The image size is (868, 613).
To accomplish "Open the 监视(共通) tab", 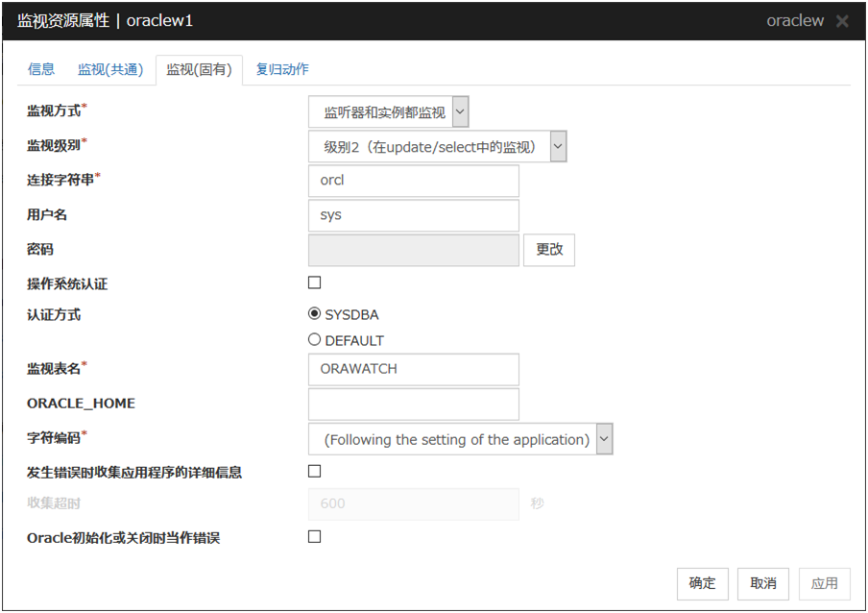I will pos(110,69).
